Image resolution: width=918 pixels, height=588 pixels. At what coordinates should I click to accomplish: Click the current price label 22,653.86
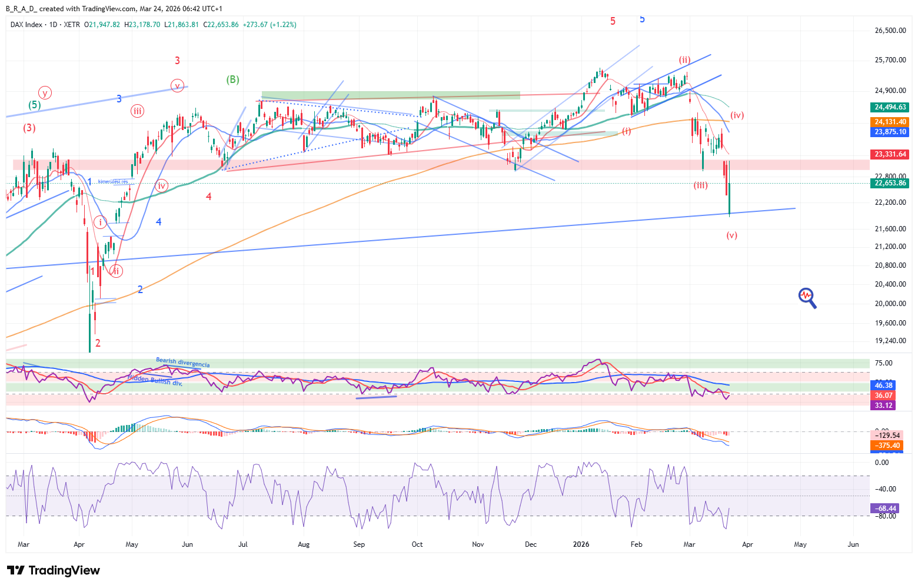(x=890, y=183)
